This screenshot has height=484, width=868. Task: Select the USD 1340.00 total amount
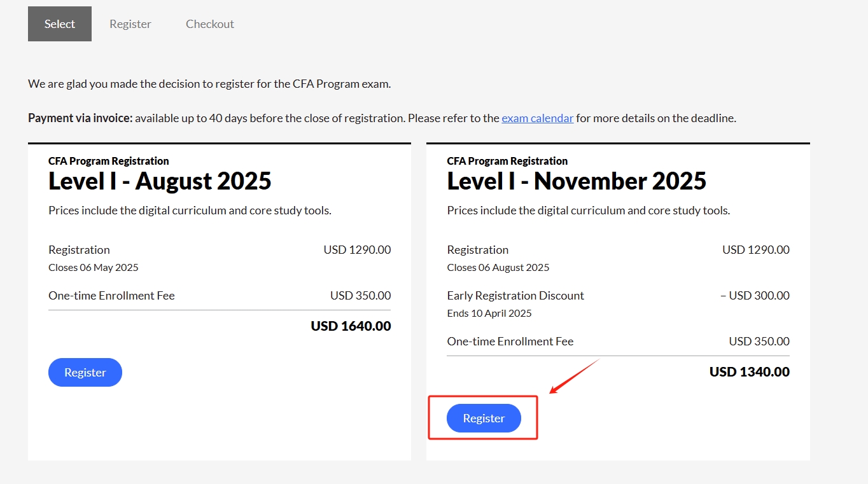(749, 372)
